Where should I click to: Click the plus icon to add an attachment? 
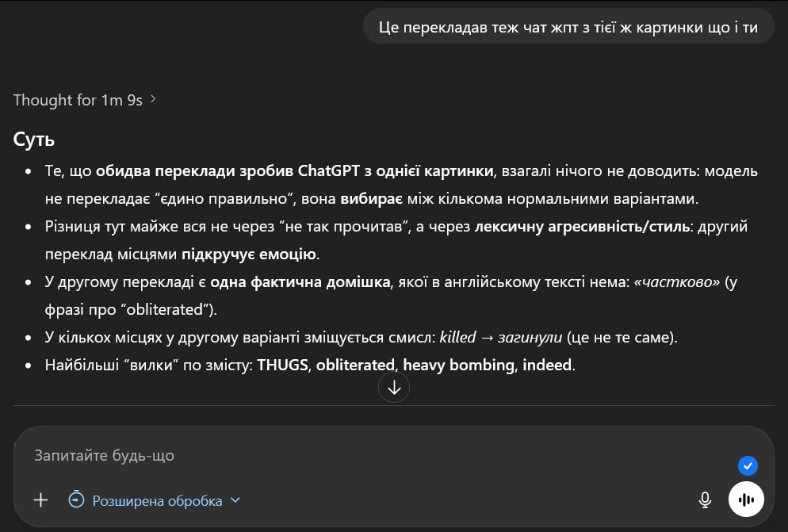(x=40, y=499)
